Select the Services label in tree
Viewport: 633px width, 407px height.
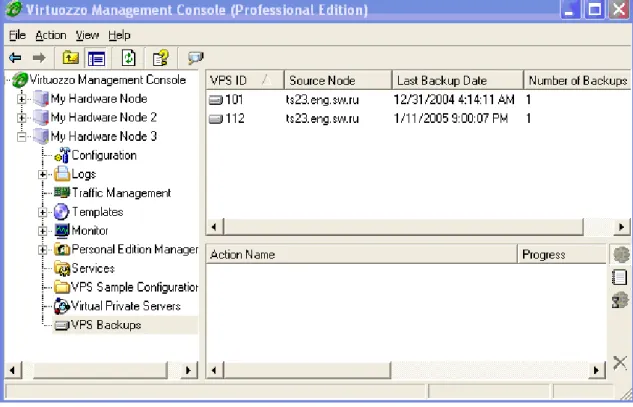(x=93, y=269)
